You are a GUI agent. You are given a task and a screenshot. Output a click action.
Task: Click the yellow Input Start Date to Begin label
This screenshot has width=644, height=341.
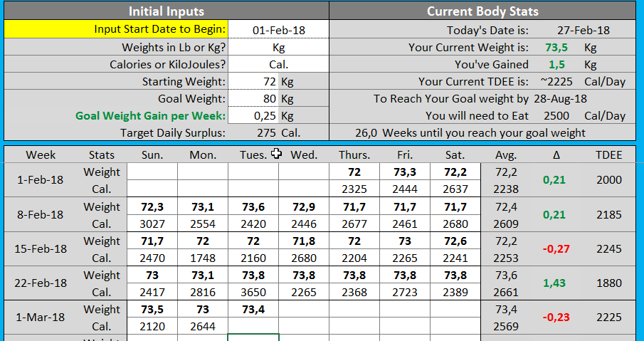pos(117,30)
